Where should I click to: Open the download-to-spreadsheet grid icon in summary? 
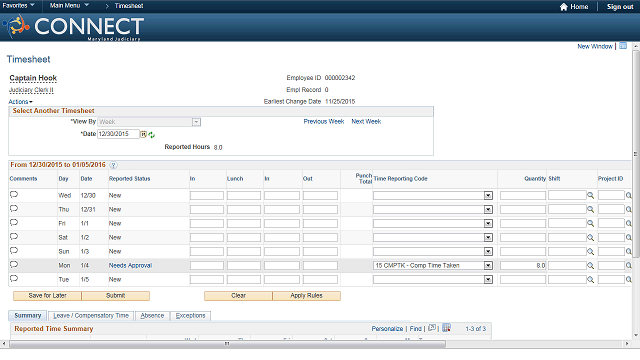point(446,328)
